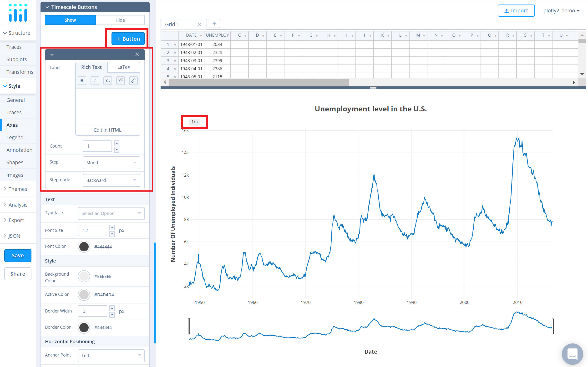Add a new grid tab with plus icon
This screenshot has width=588, height=367.
(214, 24)
